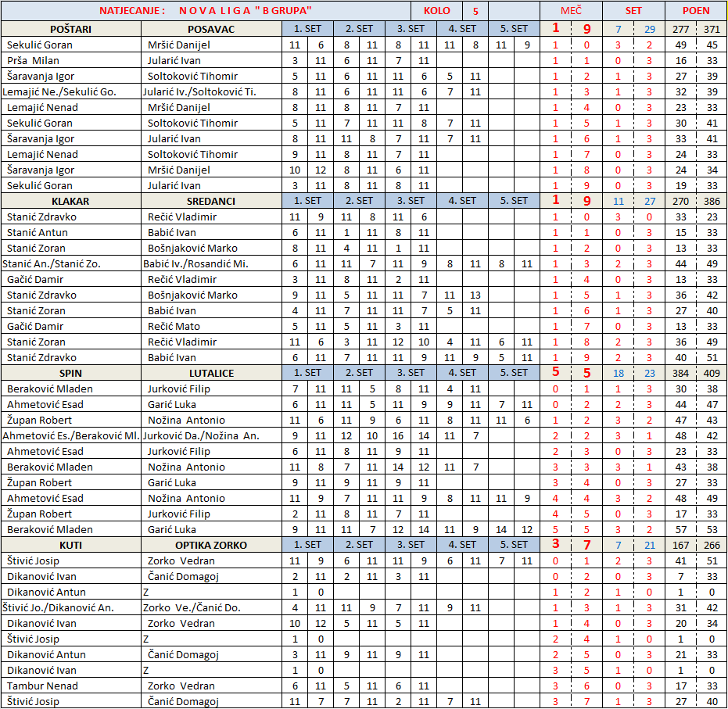Click the NATJECANJE Nova Liga B Grupa title cell

point(206,11)
